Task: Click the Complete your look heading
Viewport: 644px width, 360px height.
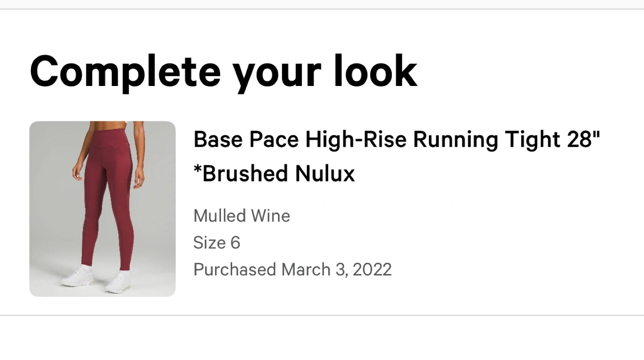Action: pyautogui.click(x=223, y=72)
